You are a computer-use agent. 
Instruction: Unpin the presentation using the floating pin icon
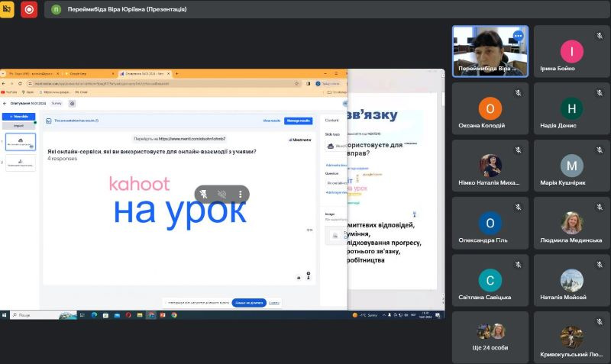click(203, 194)
